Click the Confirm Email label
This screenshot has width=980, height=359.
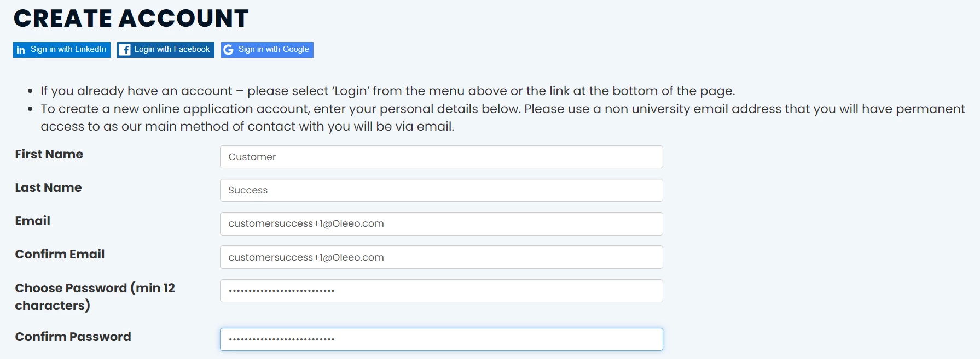60,255
